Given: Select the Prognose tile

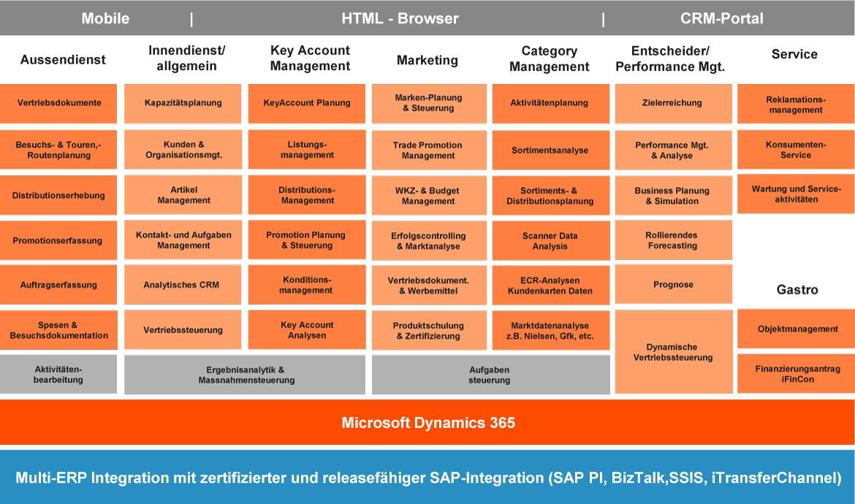Looking at the screenshot, I should tap(674, 284).
